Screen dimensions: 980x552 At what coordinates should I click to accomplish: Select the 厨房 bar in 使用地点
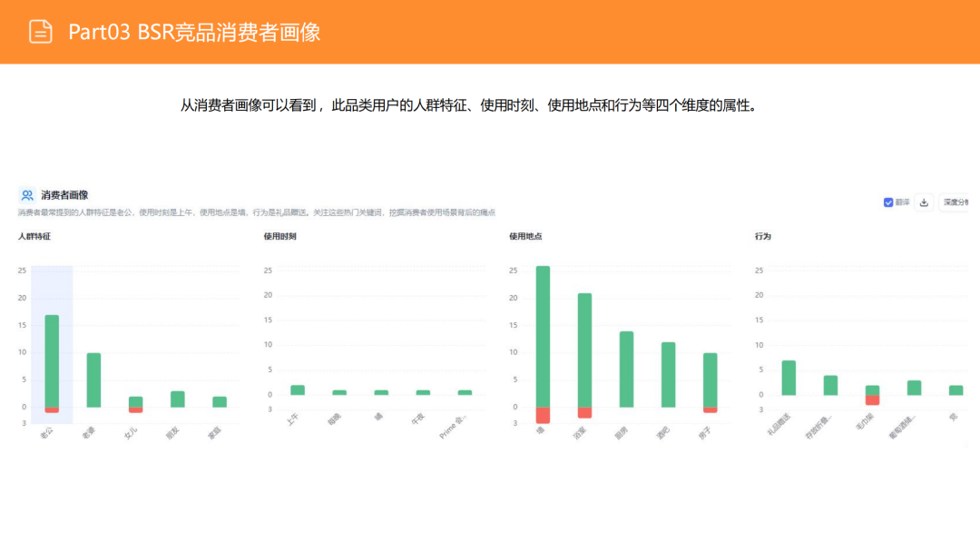point(626,370)
